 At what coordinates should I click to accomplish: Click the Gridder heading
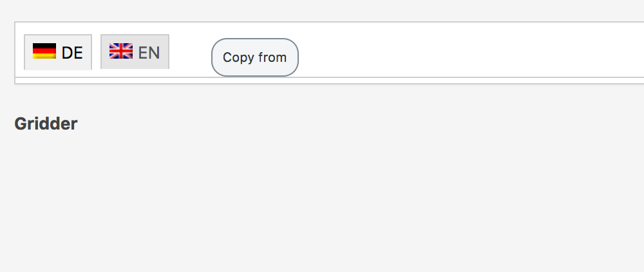46,124
